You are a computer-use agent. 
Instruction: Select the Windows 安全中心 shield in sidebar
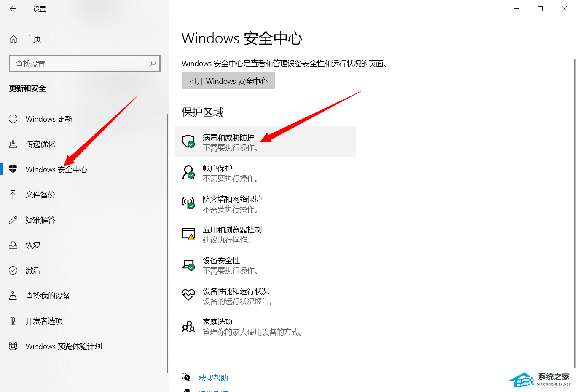[13, 169]
